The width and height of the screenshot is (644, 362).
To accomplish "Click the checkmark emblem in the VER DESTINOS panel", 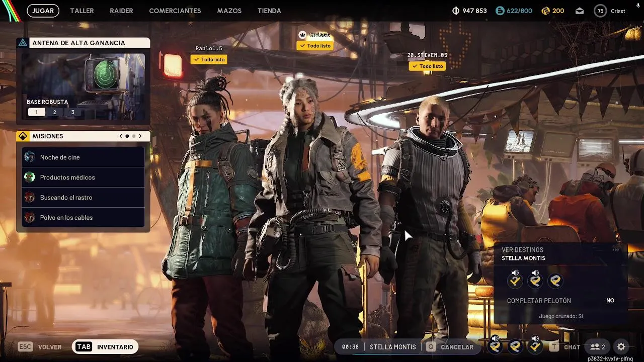I will click(x=515, y=281).
